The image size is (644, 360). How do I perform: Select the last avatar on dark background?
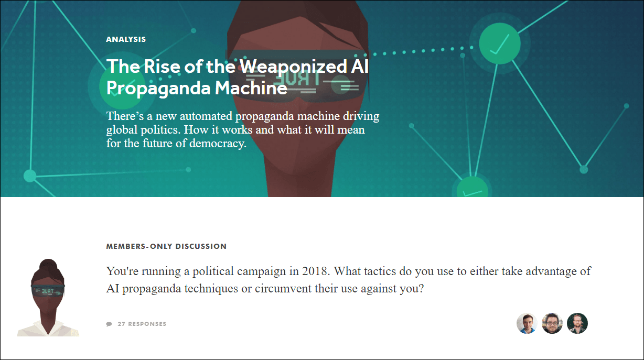(x=577, y=323)
